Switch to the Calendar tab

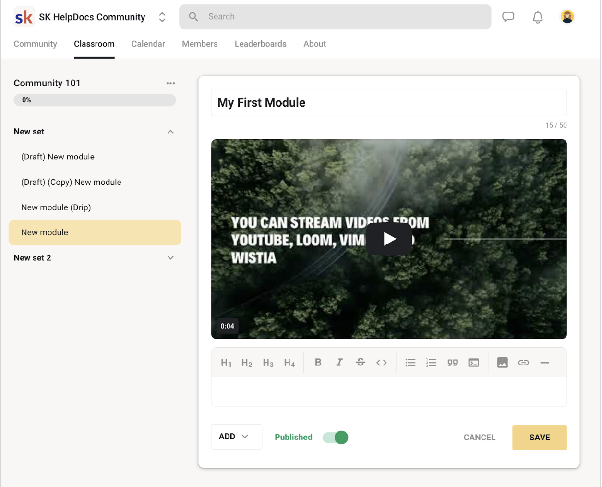[x=148, y=44]
